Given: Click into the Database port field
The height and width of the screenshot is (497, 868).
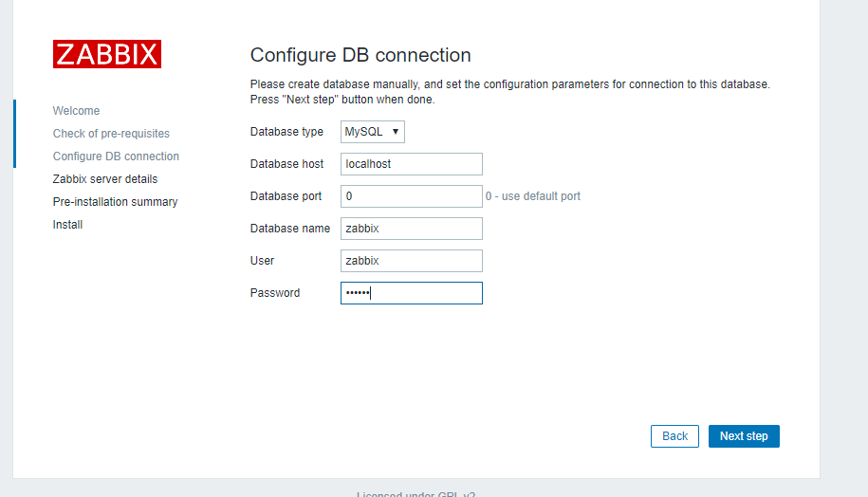Looking at the screenshot, I should 412,196.
